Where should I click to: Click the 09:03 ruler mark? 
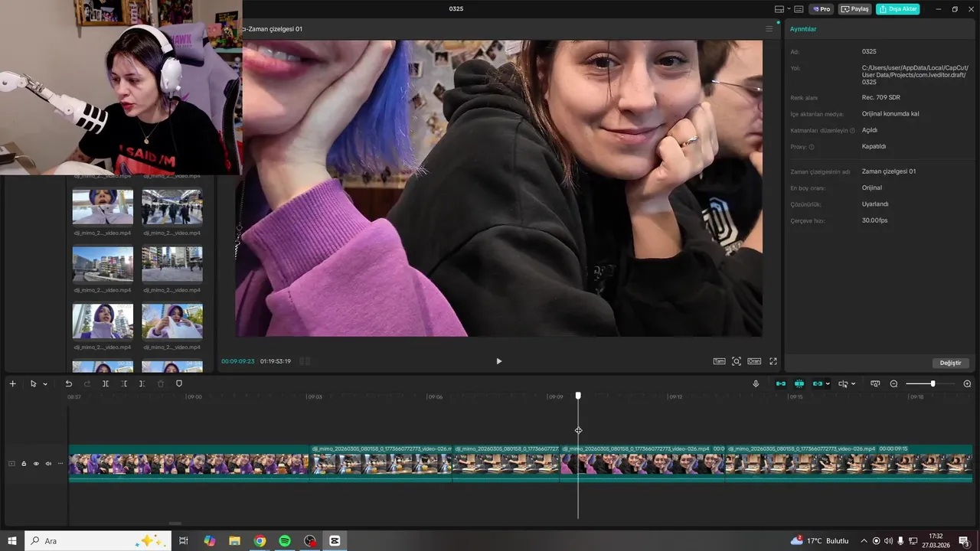[x=315, y=397]
